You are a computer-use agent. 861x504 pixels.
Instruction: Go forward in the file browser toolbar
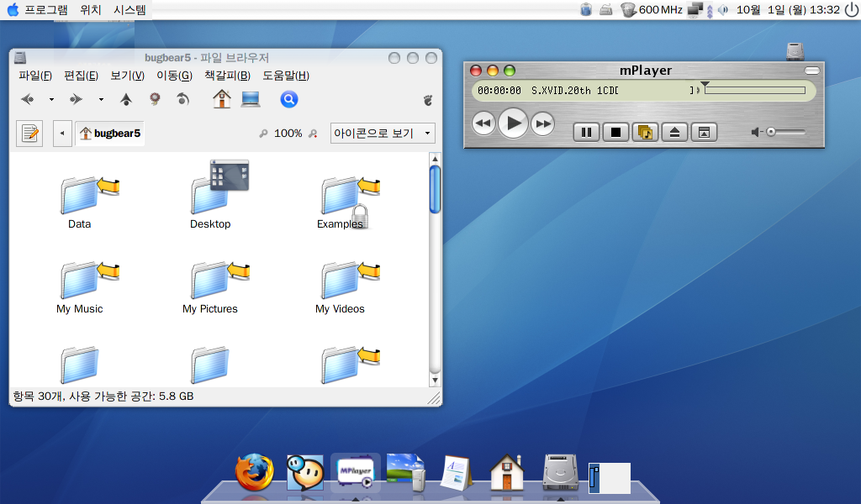pos(76,99)
